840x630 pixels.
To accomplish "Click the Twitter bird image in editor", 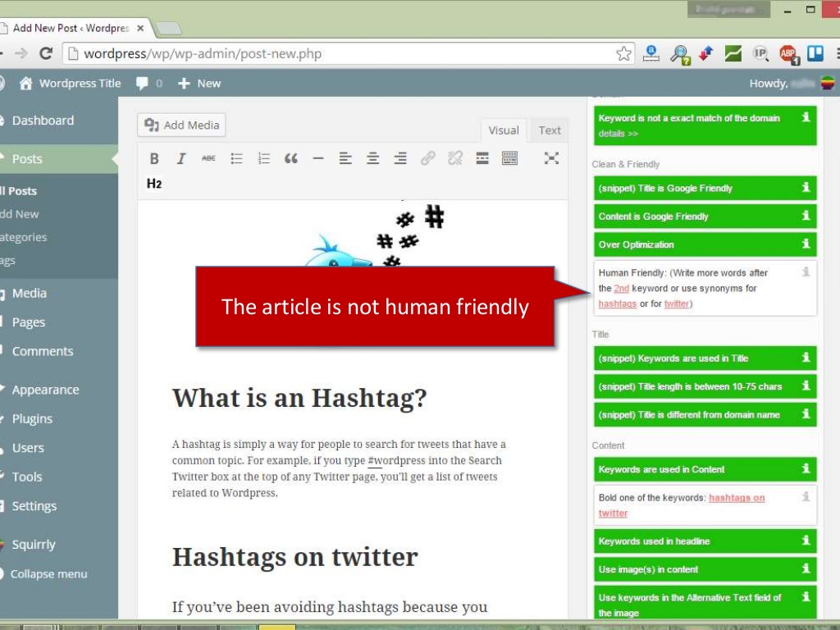I will (339, 252).
